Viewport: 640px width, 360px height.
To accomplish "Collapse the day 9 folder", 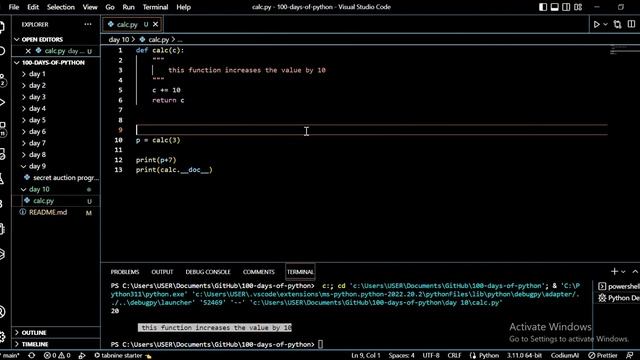I will coord(37,166).
